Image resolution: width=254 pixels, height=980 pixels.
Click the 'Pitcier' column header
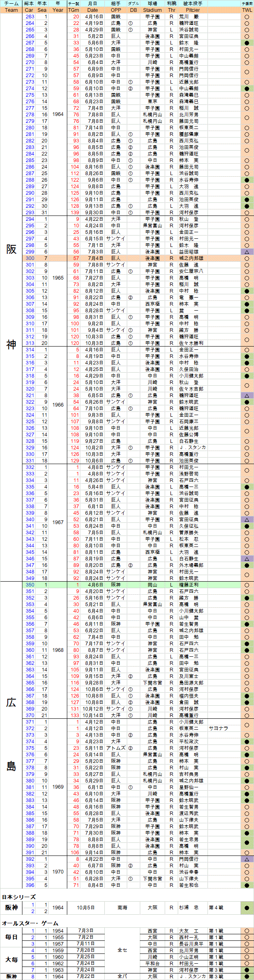(193, 10)
